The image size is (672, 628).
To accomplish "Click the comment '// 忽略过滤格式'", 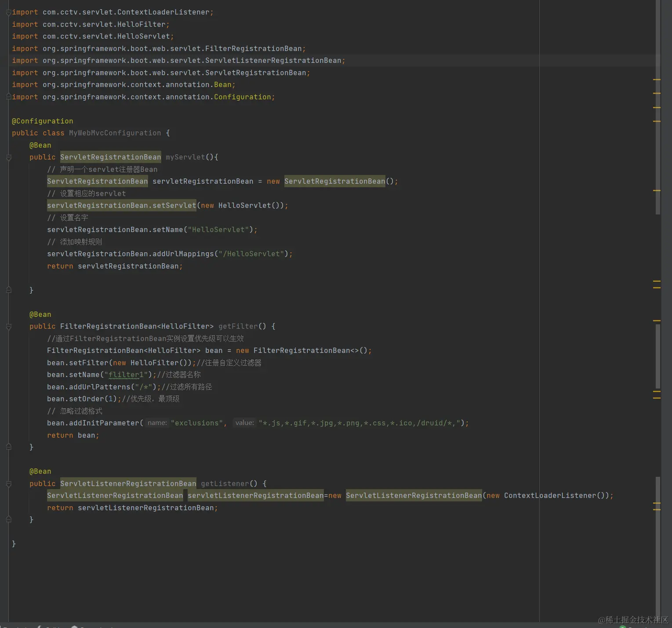I will (x=75, y=411).
